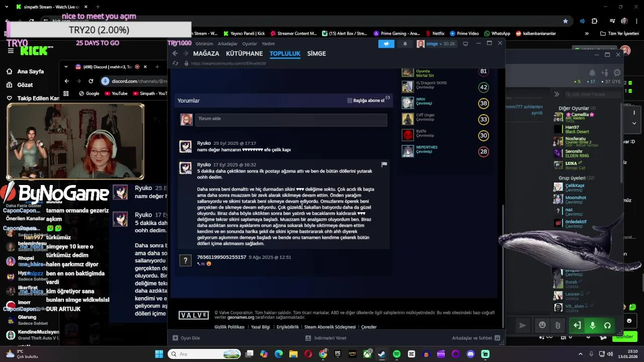Open WhatsApp bookmark in bookmarks bar
The height and width of the screenshot is (362, 644).
pos(497,34)
